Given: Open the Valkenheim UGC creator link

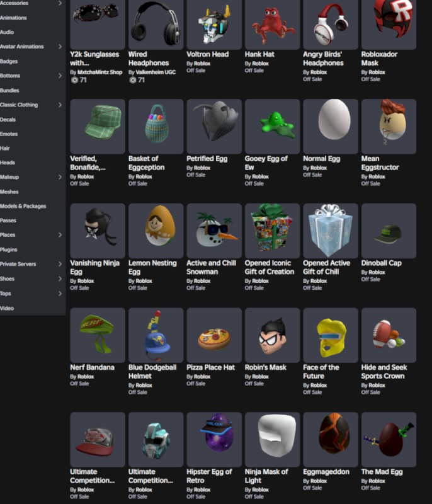Looking at the screenshot, I should [156, 72].
